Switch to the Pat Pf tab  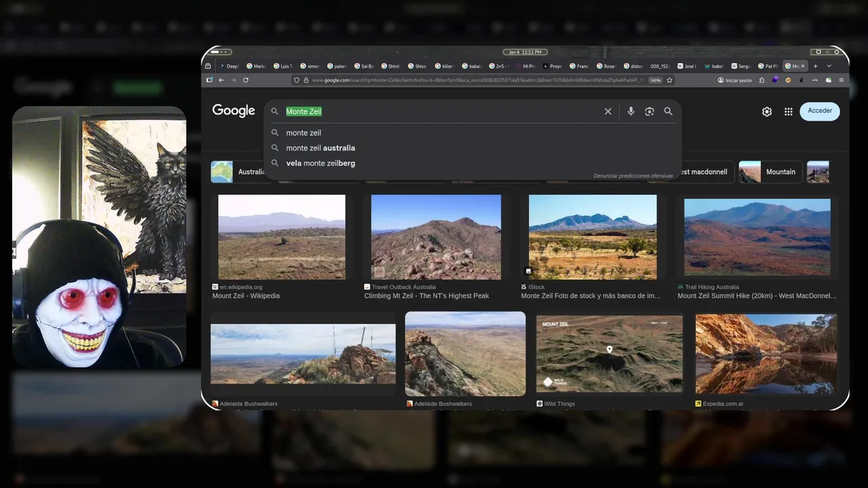tap(767, 66)
